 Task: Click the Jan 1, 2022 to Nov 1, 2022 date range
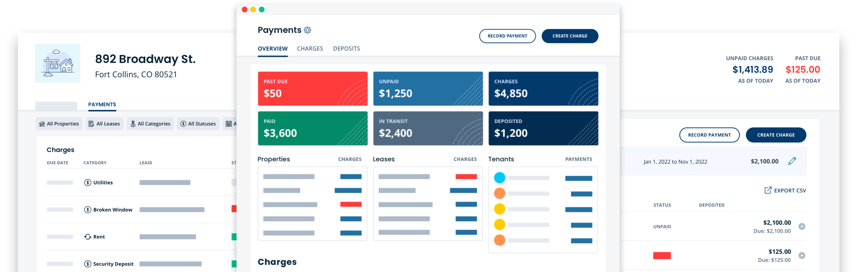click(675, 162)
